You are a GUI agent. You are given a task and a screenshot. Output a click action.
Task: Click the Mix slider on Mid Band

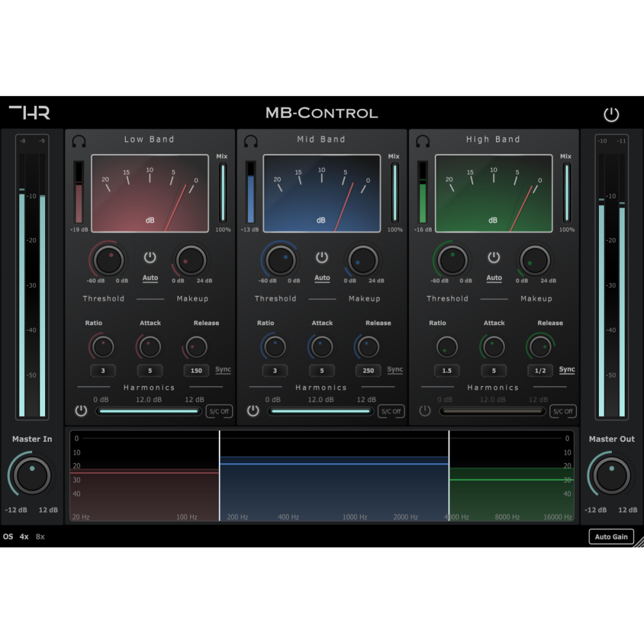pos(395,191)
